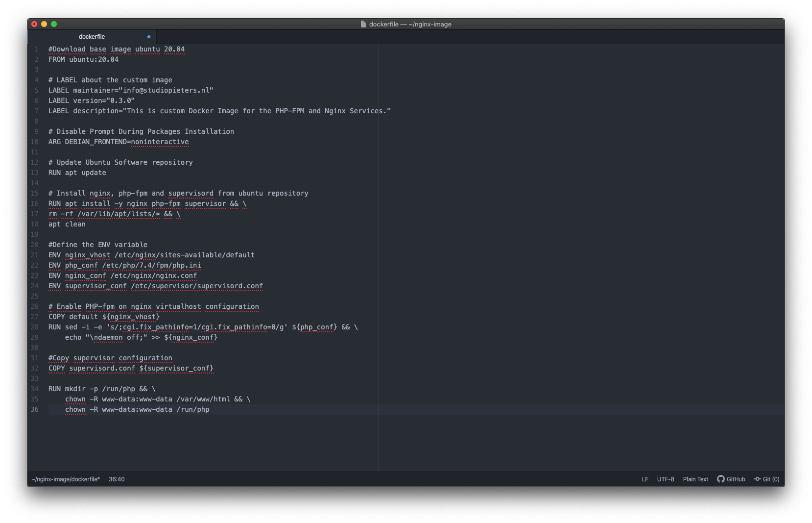
Task: Click 'COPY supervisord.conf' line
Action: 131,368
